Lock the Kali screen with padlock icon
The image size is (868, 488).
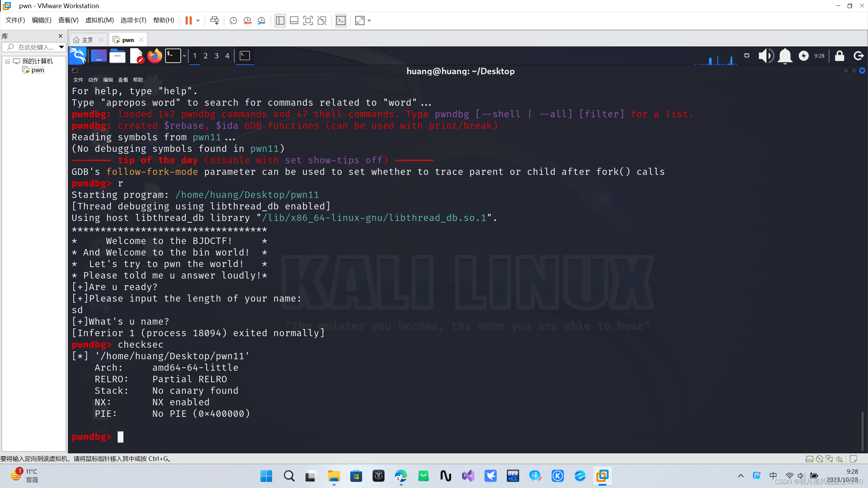tap(840, 56)
